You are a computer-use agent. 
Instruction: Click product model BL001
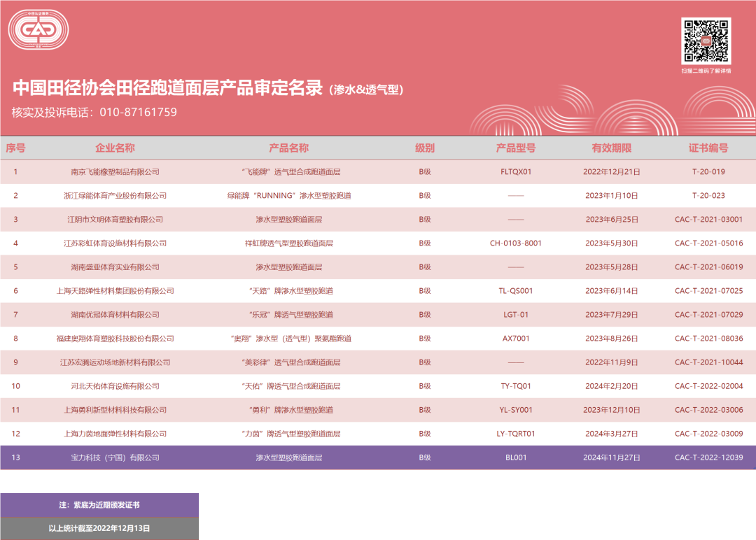[x=516, y=457]
